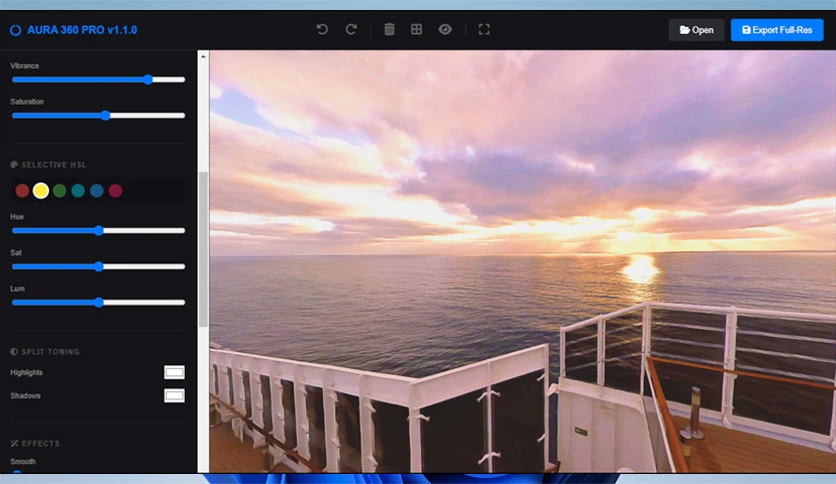Click the Smooth label
836x484 pixels.
pos(23,461)
